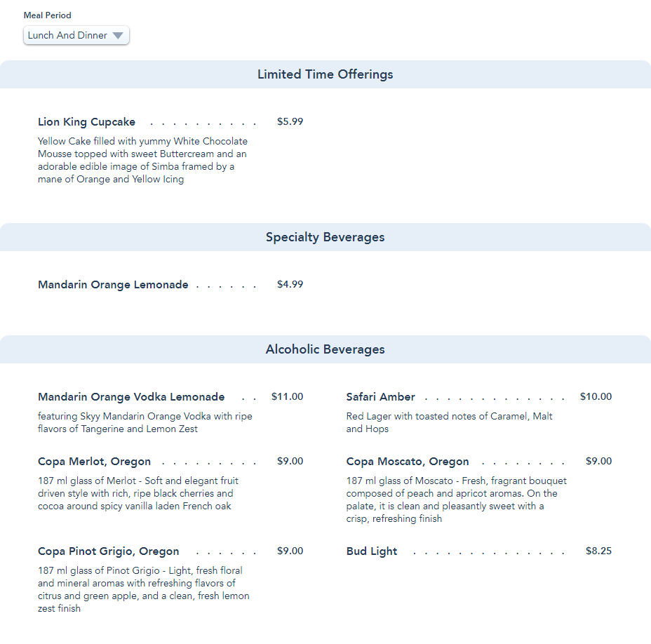Screen dimensions: 651x644
Task: Click Copa Moscato, Oregon item name
Action: click(408, 462)
